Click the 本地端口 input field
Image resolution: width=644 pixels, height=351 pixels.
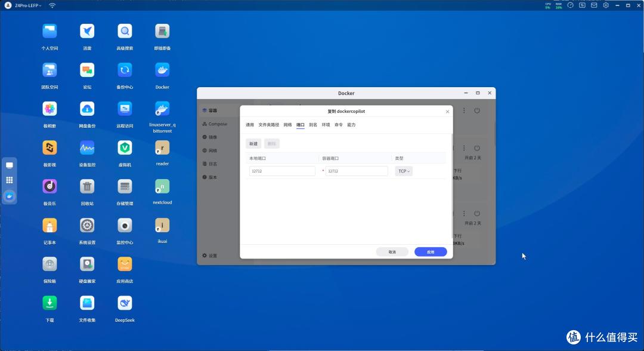(x=282, y=171)
